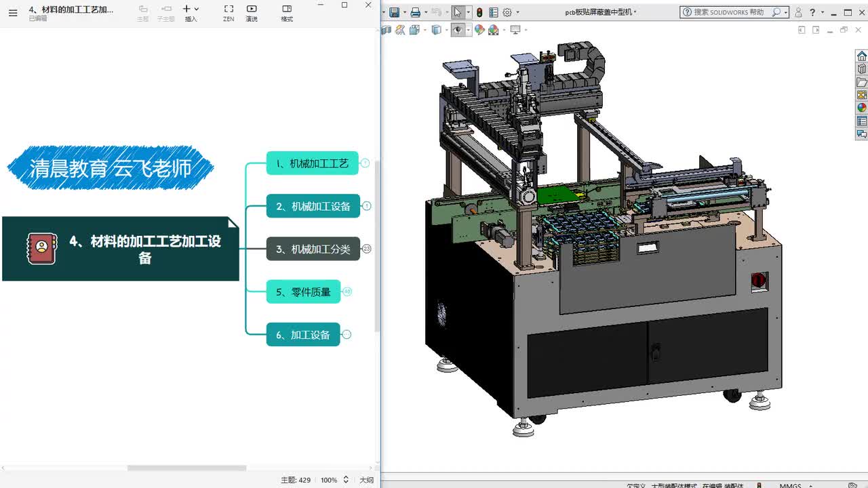Collapse the 3、机械加工分类 branch count badge
This screenshot has height=488, width=868.
tap(367, 249)
